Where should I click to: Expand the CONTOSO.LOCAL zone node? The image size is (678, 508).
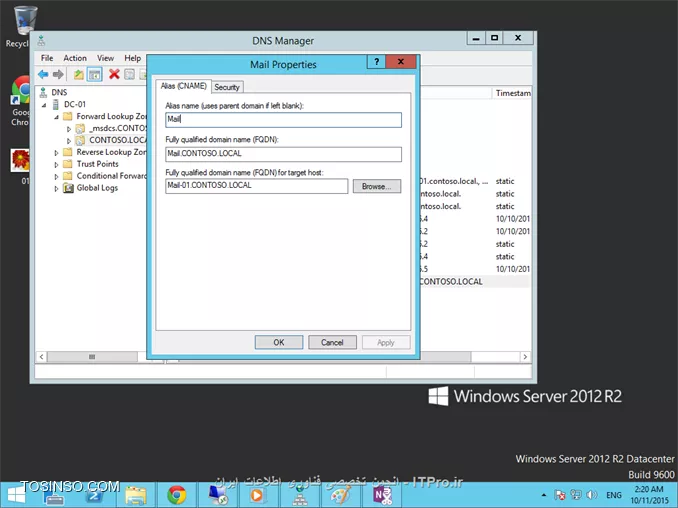(x=69, y=141)
